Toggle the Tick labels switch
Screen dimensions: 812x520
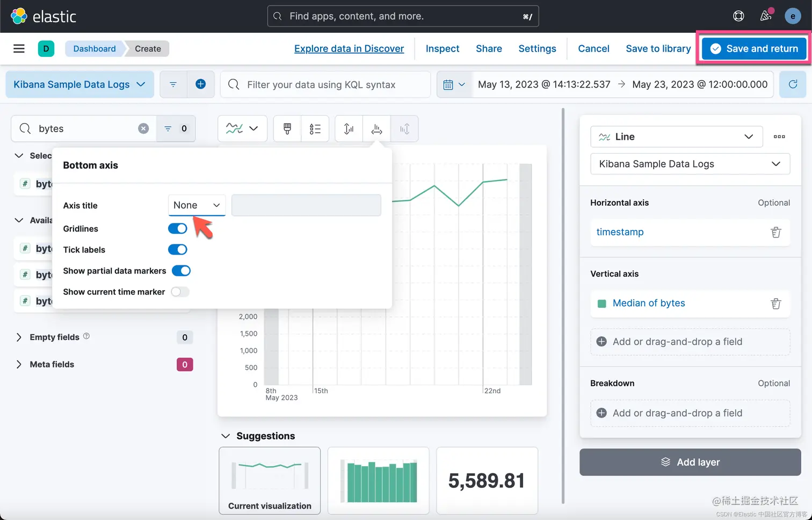pyautogui.click(x=177, y=249)
